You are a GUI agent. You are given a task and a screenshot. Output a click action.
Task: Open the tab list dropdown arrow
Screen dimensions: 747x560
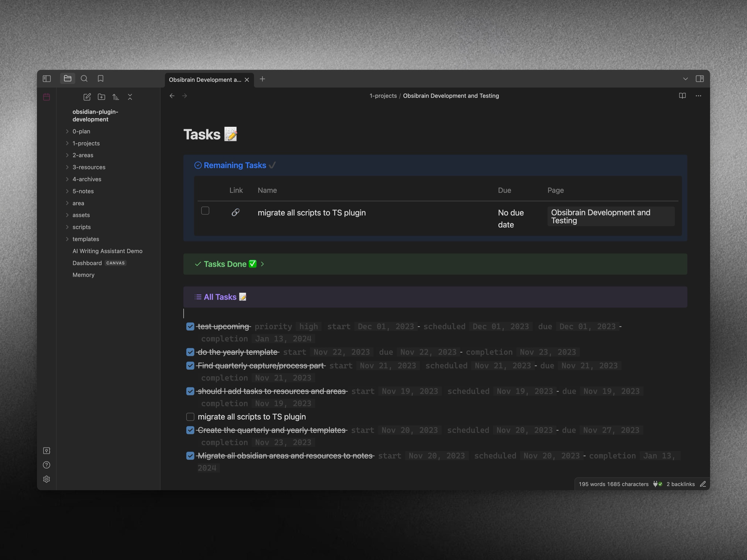(x=685, y=79)
